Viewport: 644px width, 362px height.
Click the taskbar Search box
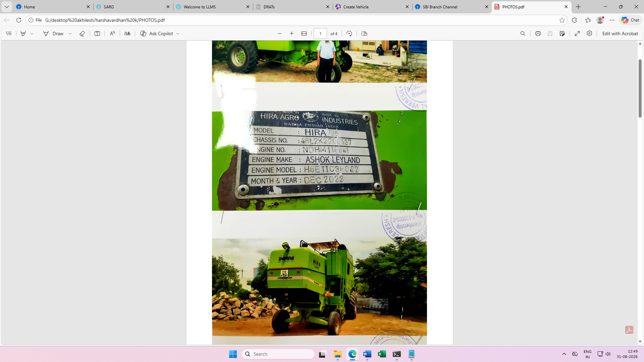pyautogui.click(x=278, y=354)
